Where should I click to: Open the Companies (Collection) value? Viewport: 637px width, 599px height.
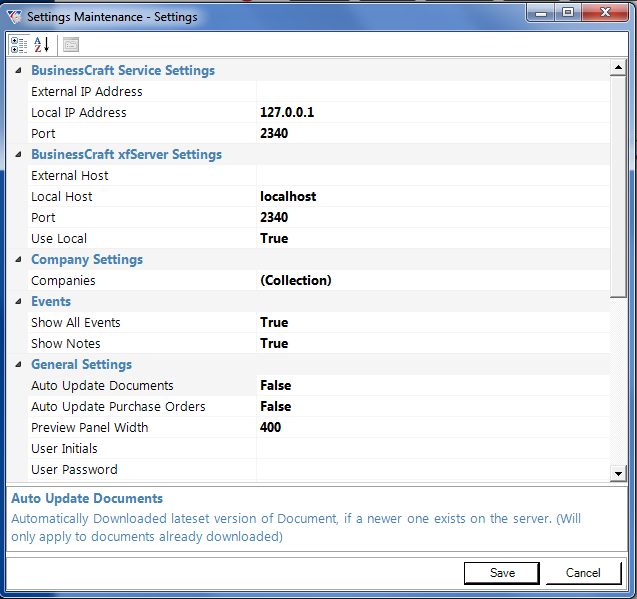click(433, 280)
